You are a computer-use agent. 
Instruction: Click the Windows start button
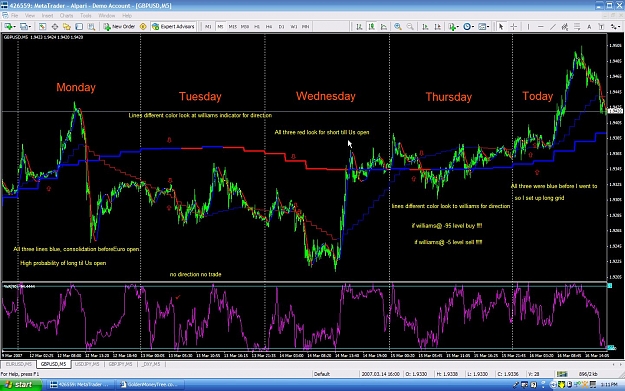(20, 385)
